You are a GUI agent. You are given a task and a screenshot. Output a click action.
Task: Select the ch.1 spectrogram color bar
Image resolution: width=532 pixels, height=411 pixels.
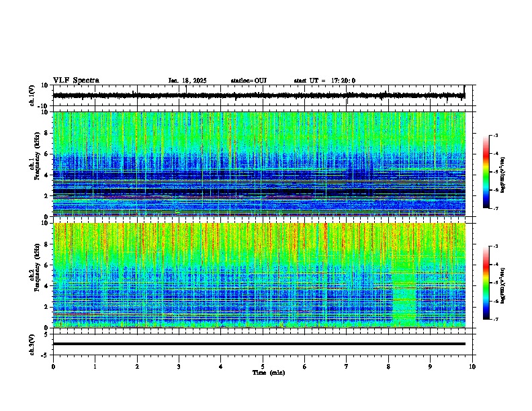486,172
